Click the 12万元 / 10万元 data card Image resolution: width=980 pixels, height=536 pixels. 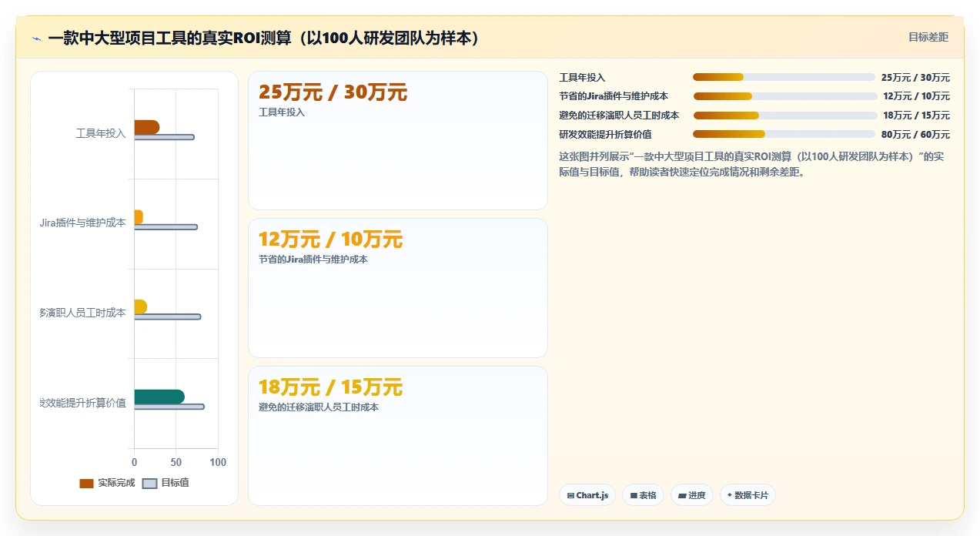[x=398, y=288]
